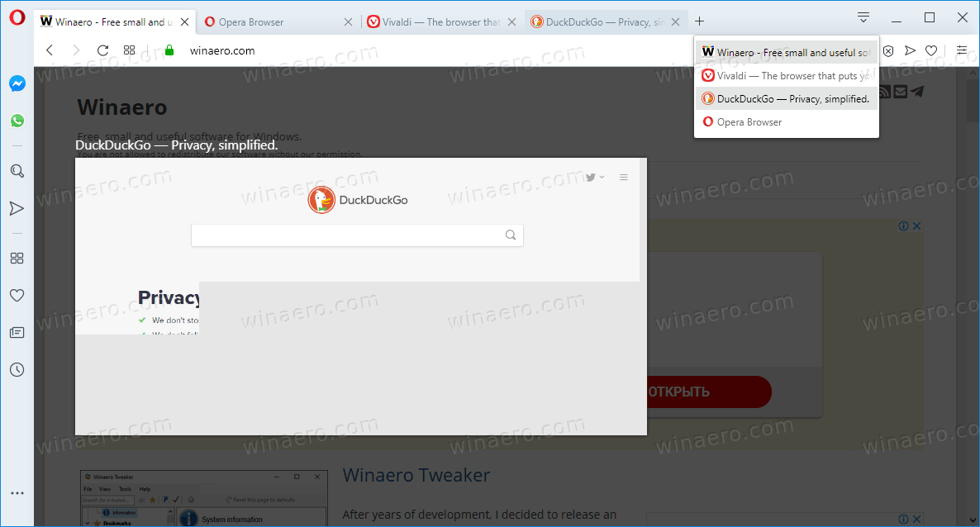Open the sidebar search magnifier
This screenshot has width=980, height=527.
coord(17,171)
